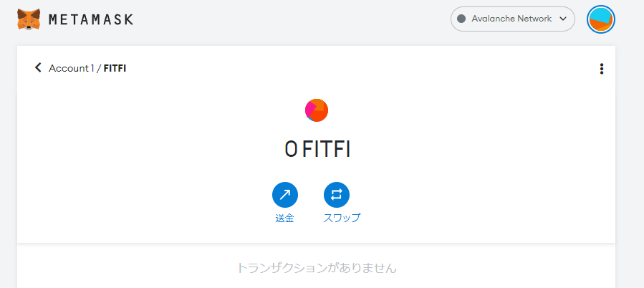Click the Avalanche Network name text
The image size is (644, 288).
tap(511, 19)
